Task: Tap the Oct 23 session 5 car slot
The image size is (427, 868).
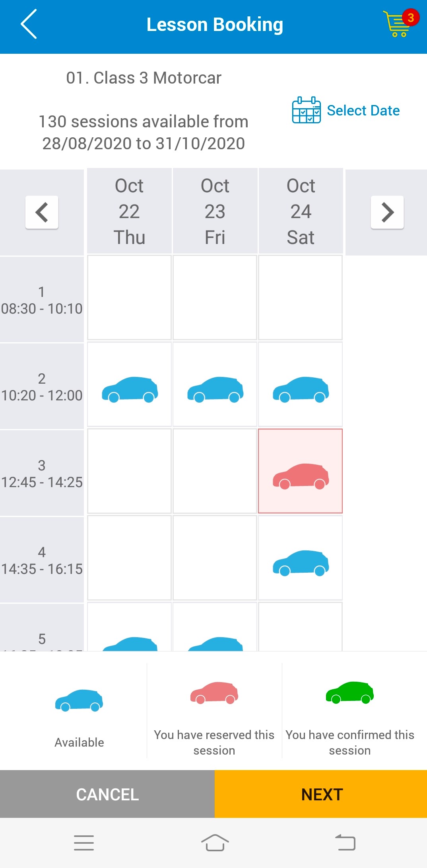Action: [215, 643]
